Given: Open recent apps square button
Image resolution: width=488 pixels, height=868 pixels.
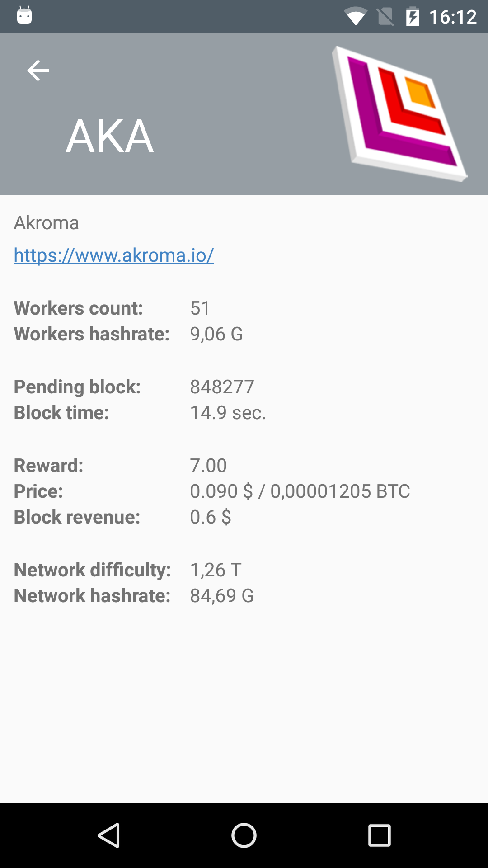Looking at the screenshot, I should click(380, 835).
